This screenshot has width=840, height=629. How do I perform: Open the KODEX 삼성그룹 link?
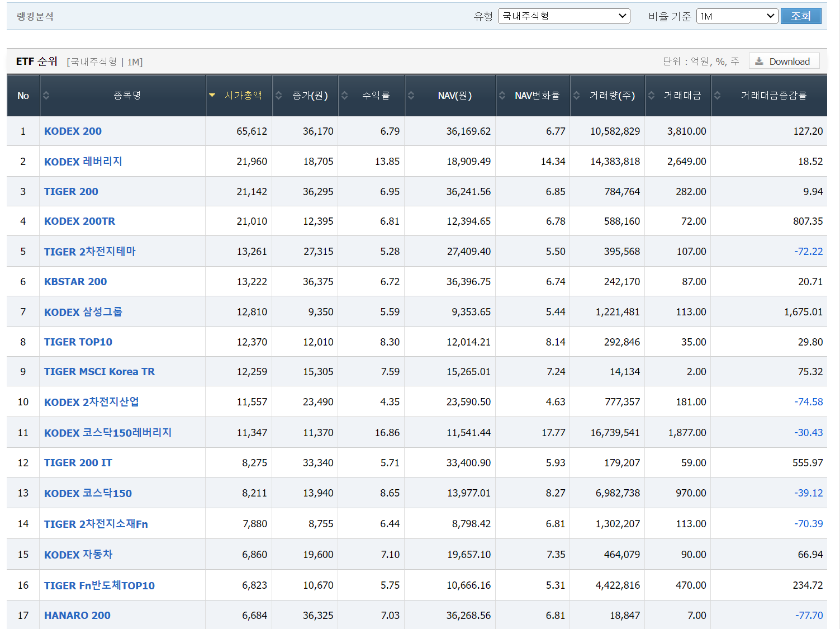pyautogui.click(x=83, y=312)
